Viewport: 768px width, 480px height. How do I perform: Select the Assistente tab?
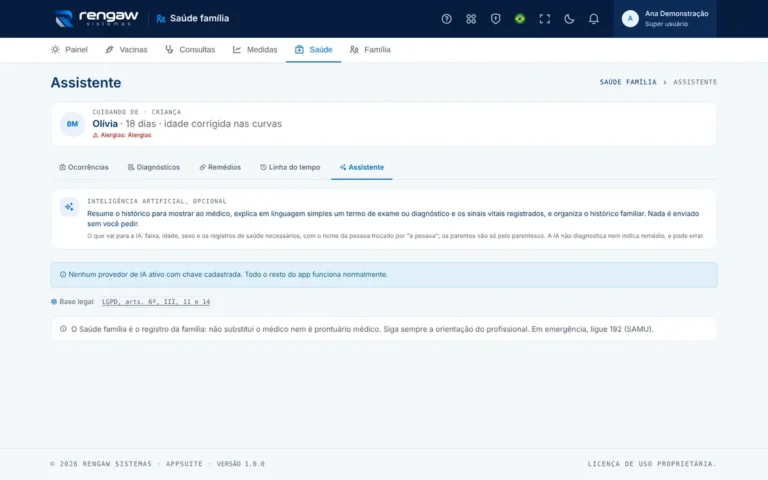tap(361, 168)
